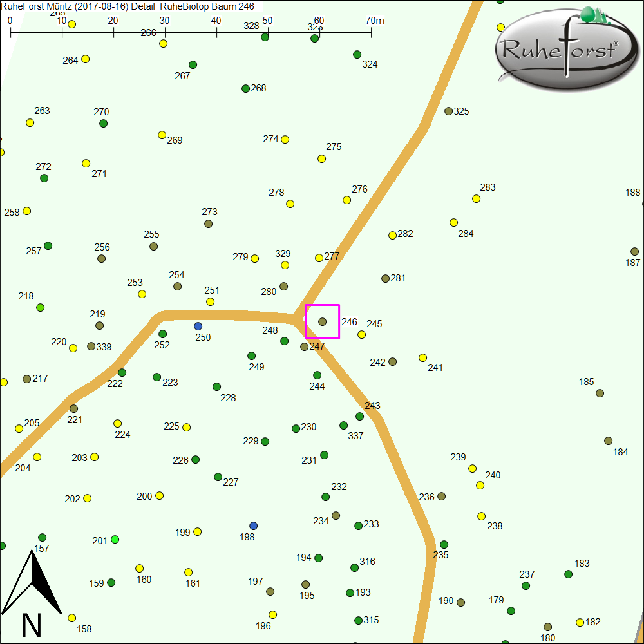Select the blue tree marker 198

[253, 526]
